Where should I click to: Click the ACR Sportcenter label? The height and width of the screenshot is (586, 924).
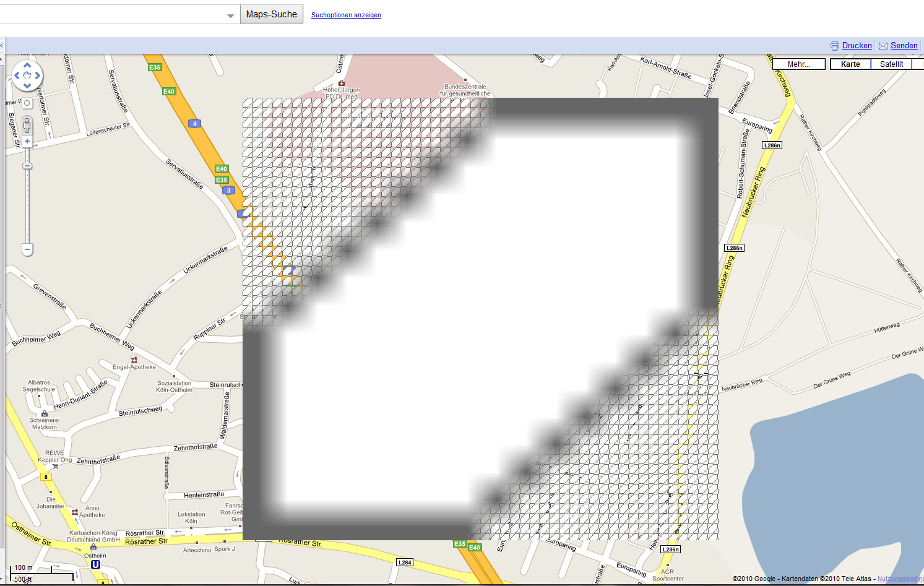click(x=668, y=575)
